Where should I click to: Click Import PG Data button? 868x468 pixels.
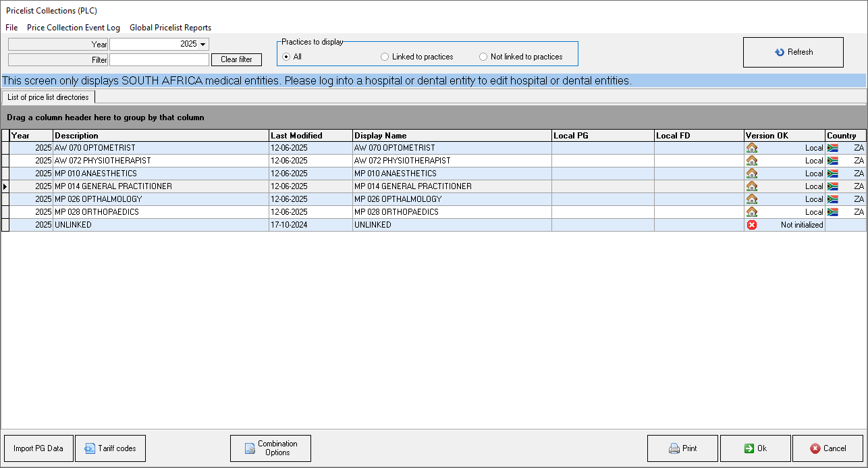(38, 448)
